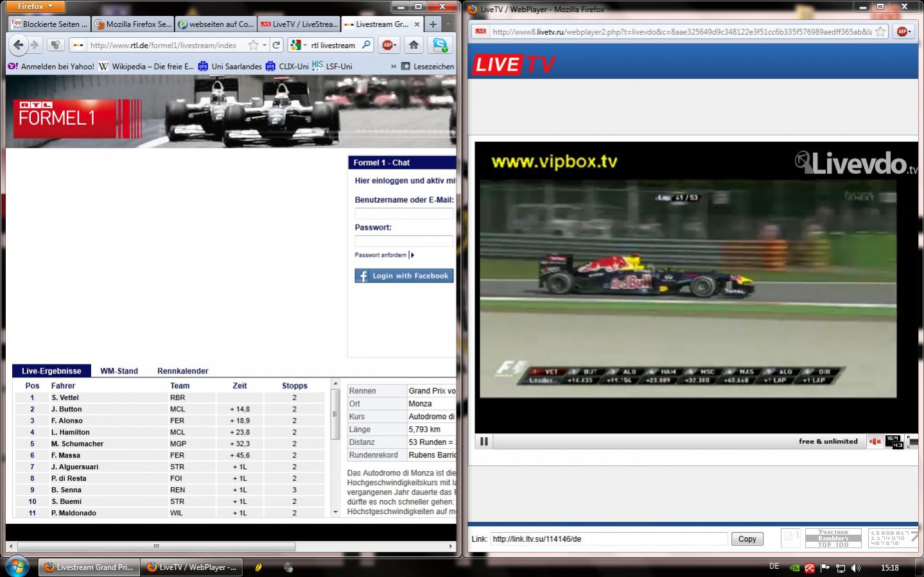The width and height of the screenshot is (924, 577).
Task: Click the LIVE TV logo
Action: point(514,64)
